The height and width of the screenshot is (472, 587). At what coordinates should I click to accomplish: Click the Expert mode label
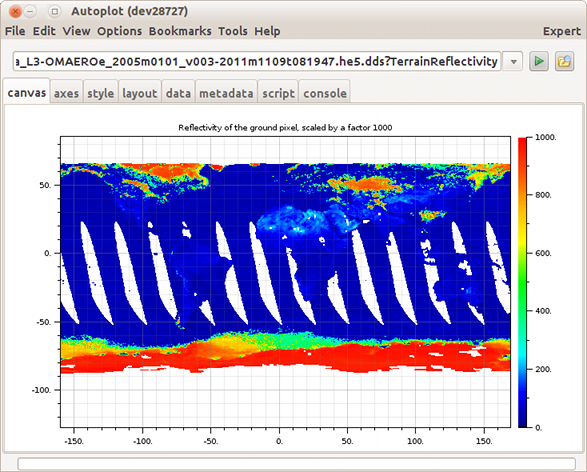562,31
